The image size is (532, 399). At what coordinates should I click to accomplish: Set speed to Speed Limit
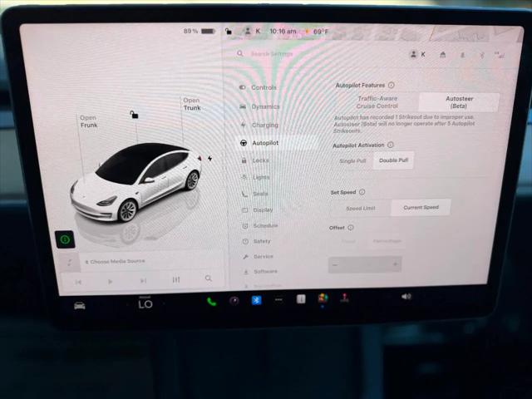[360, 209]
